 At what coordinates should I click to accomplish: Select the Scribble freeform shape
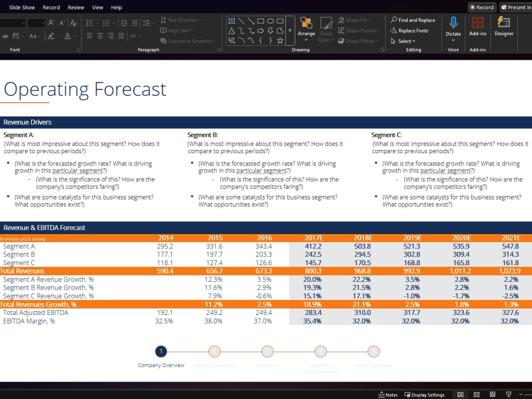231,41
